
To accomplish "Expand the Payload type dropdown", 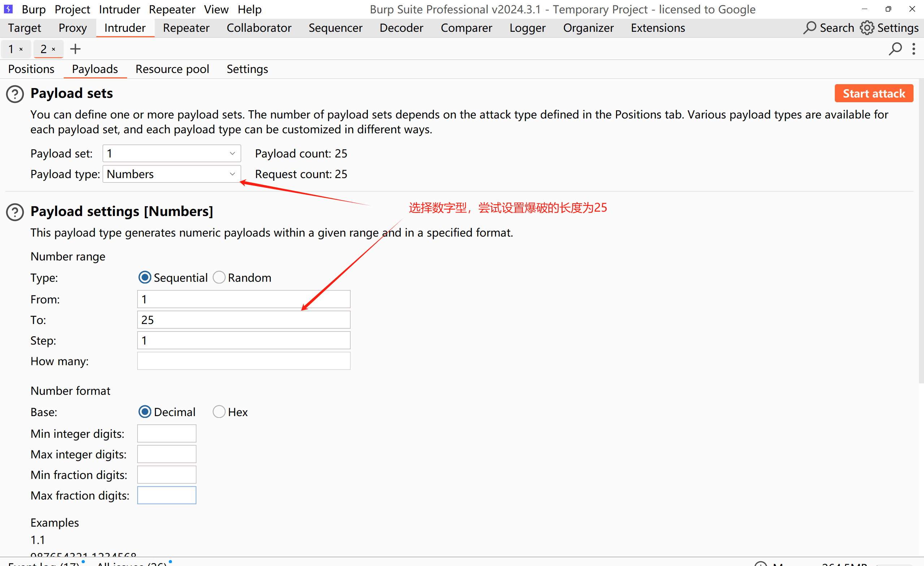I will 172,174.
